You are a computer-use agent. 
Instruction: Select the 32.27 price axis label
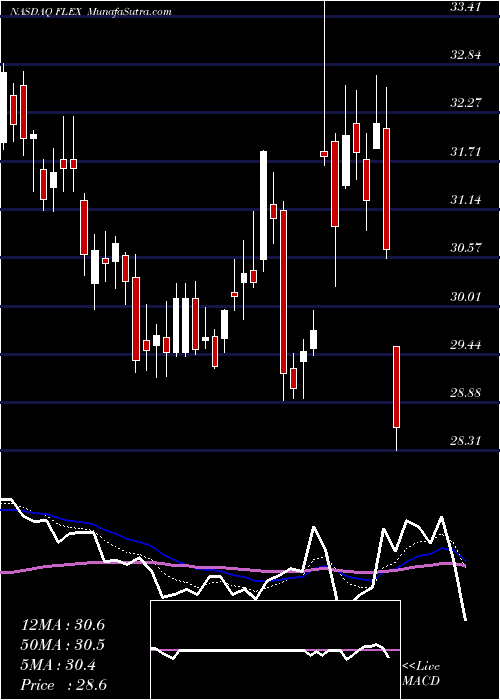pyautogui.click(x=466, y=103)
